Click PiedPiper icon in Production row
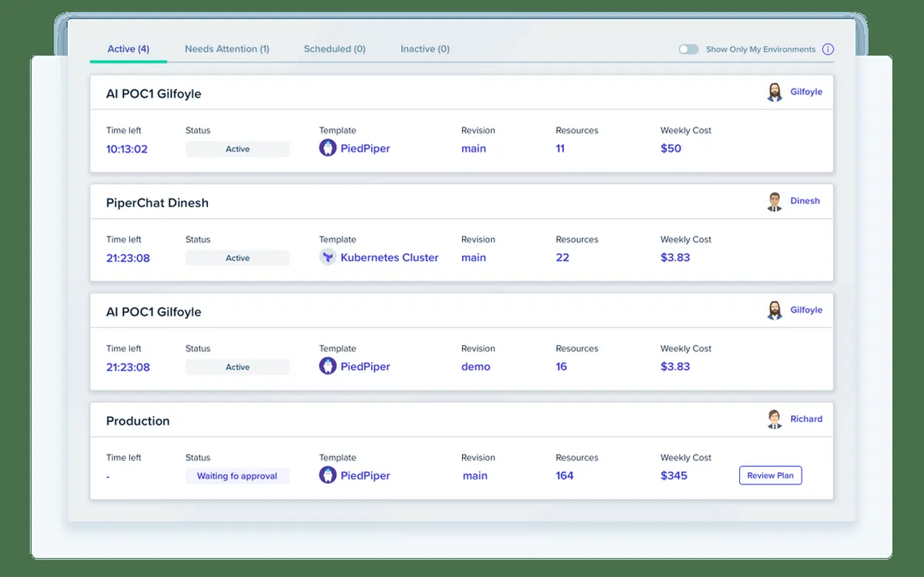 click(x=328, y=475)
